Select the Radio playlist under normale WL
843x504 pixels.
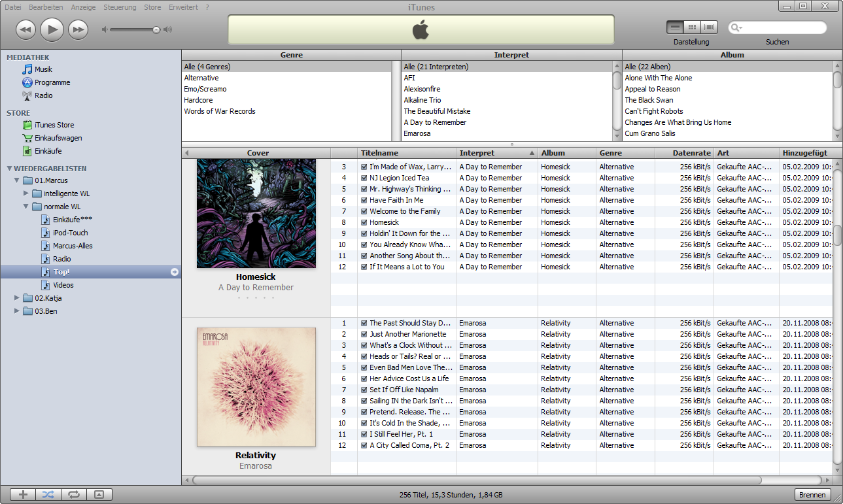click(62, 259)
